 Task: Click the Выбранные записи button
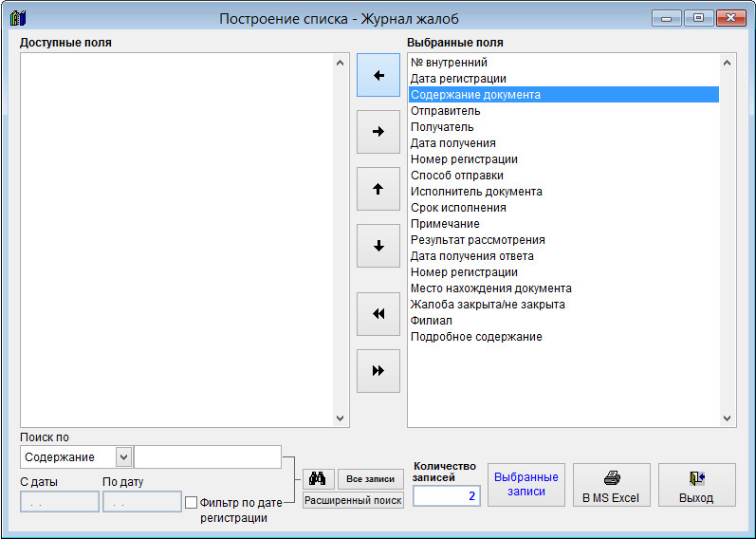[526, 485]
